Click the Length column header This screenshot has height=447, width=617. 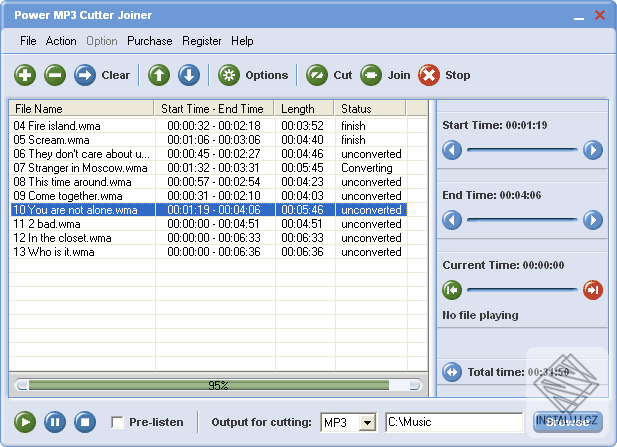304,109
